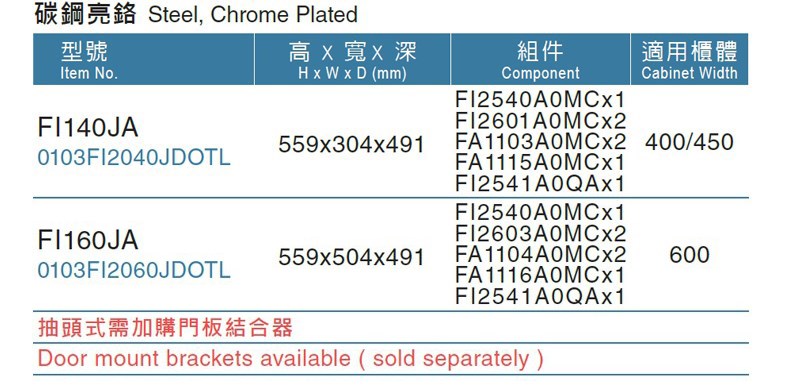Click the red Door mount brackets note

(290, 359)
